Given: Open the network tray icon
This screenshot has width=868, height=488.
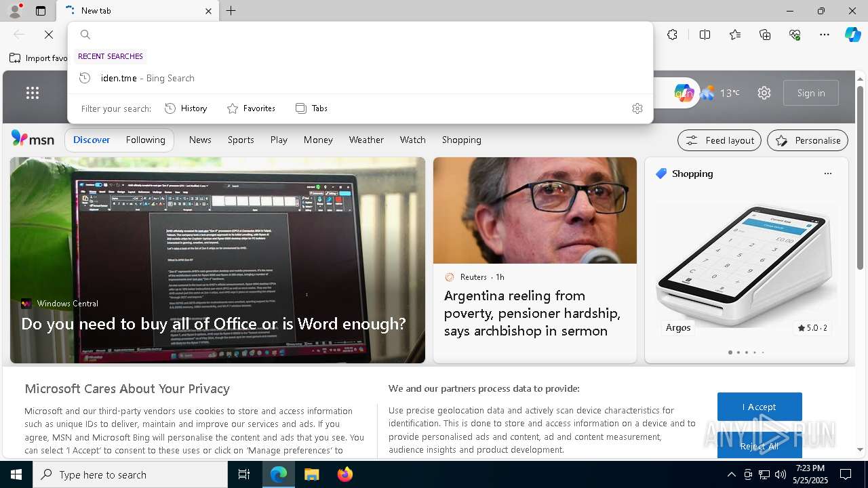Looking at the screenshot, I should (x=764, y=474).
